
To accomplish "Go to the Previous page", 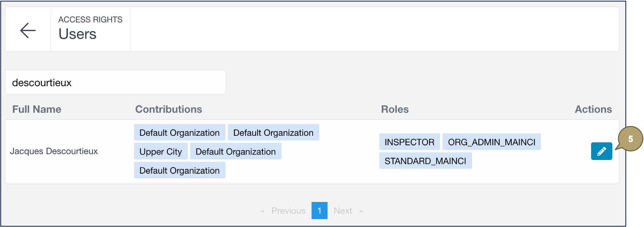I will (288, 211).
